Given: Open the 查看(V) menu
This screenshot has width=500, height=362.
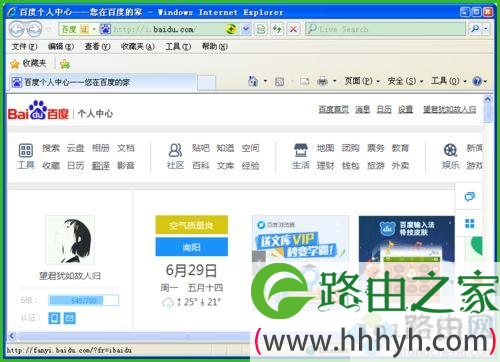Looking at the screenshot, I should click(97, 47).
